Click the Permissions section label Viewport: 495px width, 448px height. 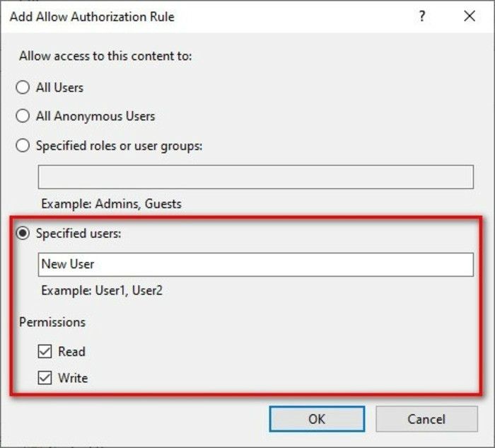[x=52, y=322]
